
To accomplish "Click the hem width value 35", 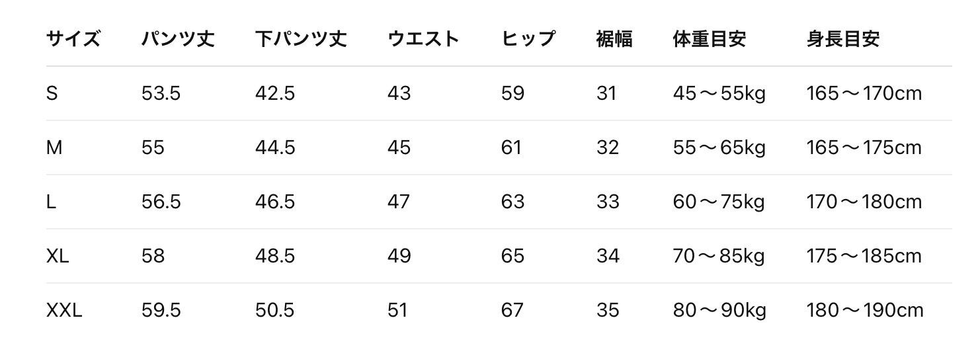I will (x=608, y=310).
